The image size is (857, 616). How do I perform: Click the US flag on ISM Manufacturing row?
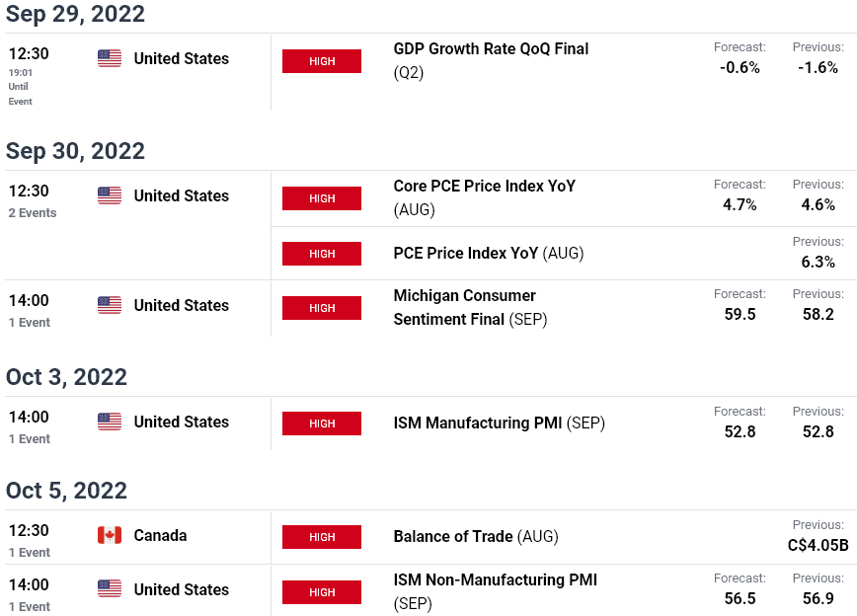point(110,422)
